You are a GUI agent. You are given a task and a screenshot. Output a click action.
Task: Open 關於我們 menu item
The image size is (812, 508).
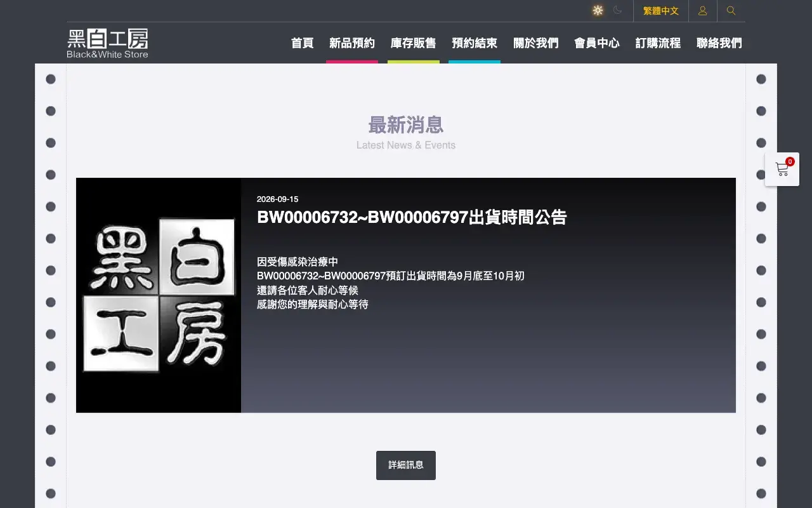click(536, 43)
